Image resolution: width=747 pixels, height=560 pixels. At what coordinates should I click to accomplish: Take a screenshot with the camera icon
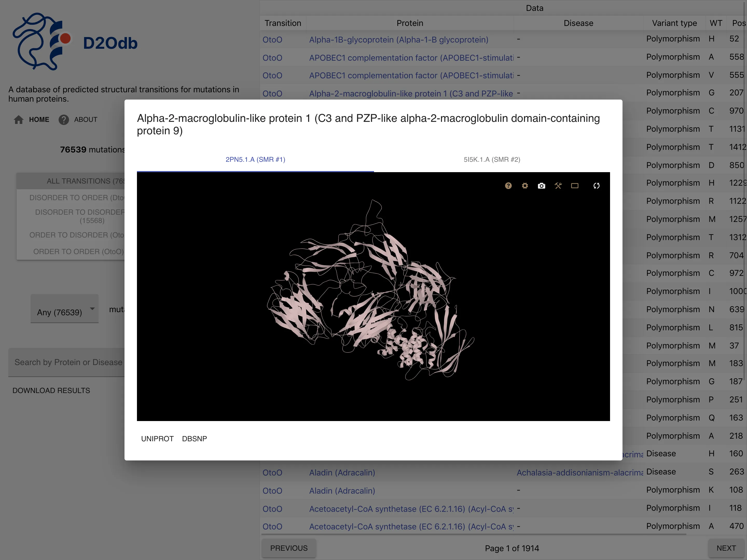pos(541,186)
